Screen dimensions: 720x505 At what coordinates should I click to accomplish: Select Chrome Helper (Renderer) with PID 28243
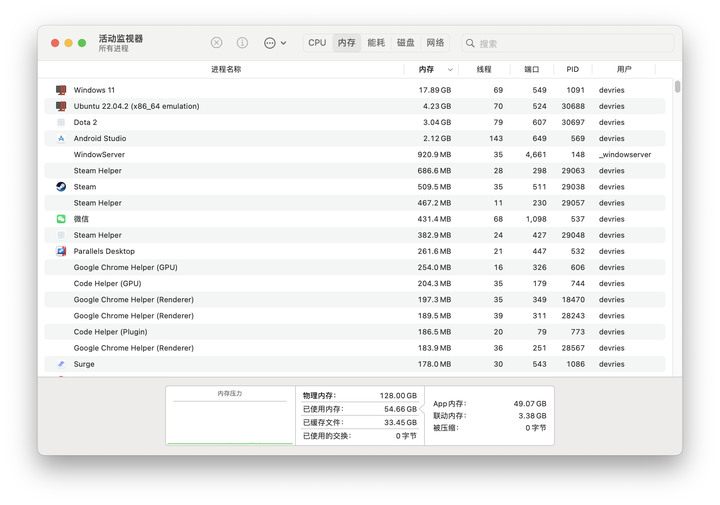[134, 316]
